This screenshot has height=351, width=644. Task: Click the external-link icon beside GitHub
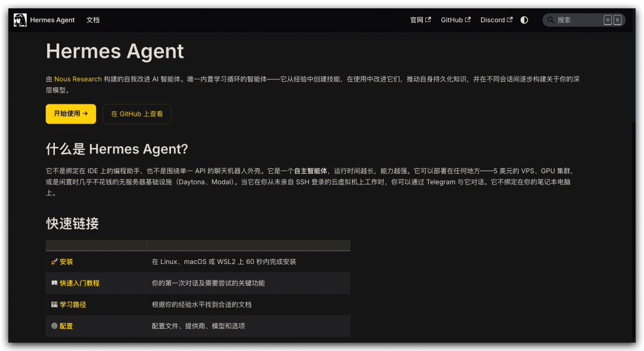click(x=468, y=20)
